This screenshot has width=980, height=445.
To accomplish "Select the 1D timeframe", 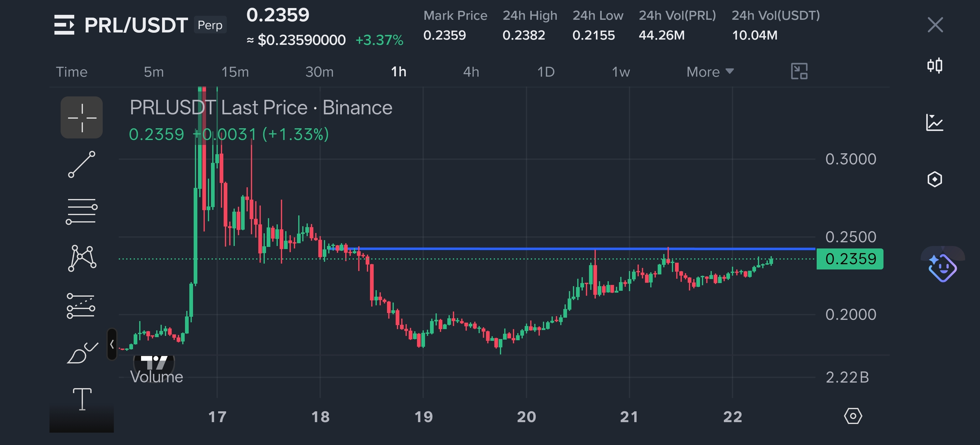I will [x=546, y=72].
